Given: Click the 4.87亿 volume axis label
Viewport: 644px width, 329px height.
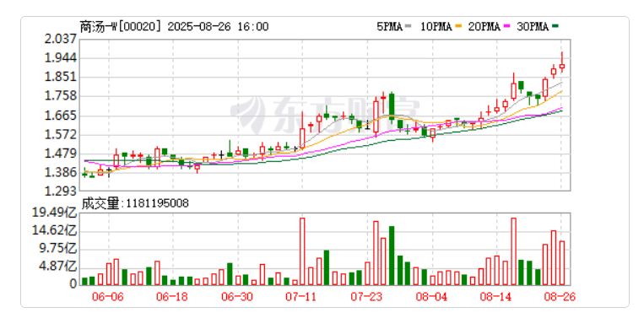Looking at the screenshot, I should pyautogui.click(x=57, y=267).
